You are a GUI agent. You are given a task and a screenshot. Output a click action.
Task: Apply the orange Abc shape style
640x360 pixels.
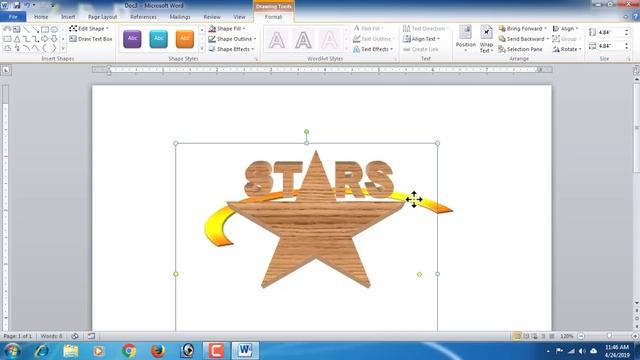click(x=184, y=39)
